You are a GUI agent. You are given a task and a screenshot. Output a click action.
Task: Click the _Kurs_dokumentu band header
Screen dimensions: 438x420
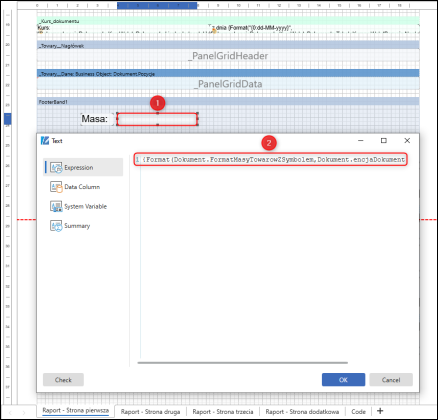pyautogui.click(x=228, y=21)
